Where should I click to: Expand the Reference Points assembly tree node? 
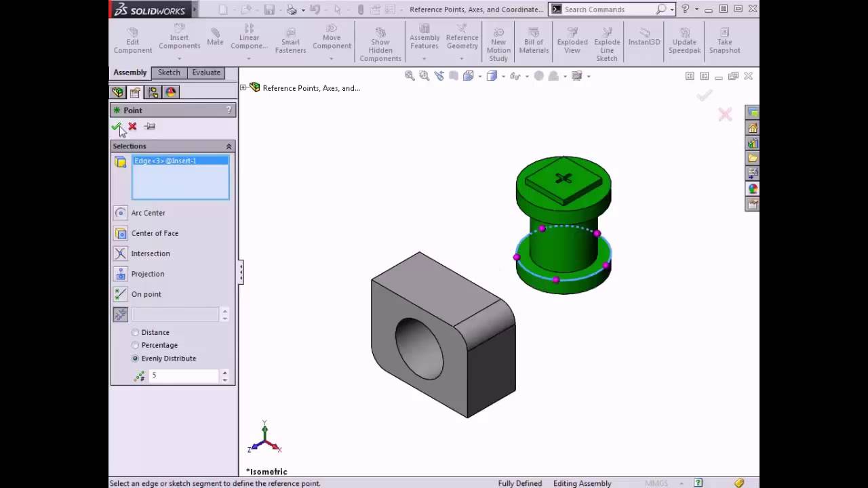pyautogui.click(x=243, y=87)
